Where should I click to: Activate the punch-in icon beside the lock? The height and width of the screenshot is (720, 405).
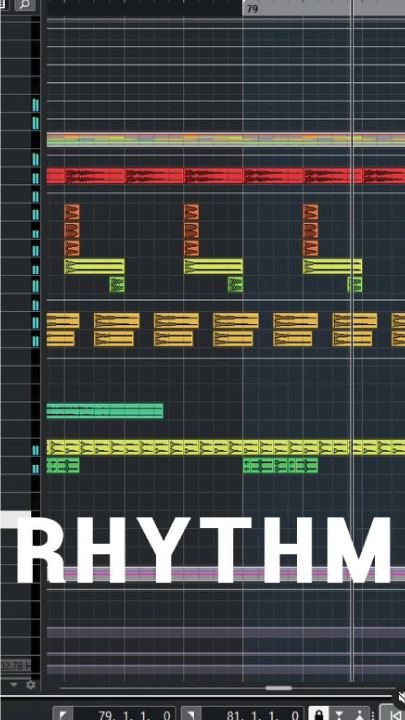(x=339, y=714)
